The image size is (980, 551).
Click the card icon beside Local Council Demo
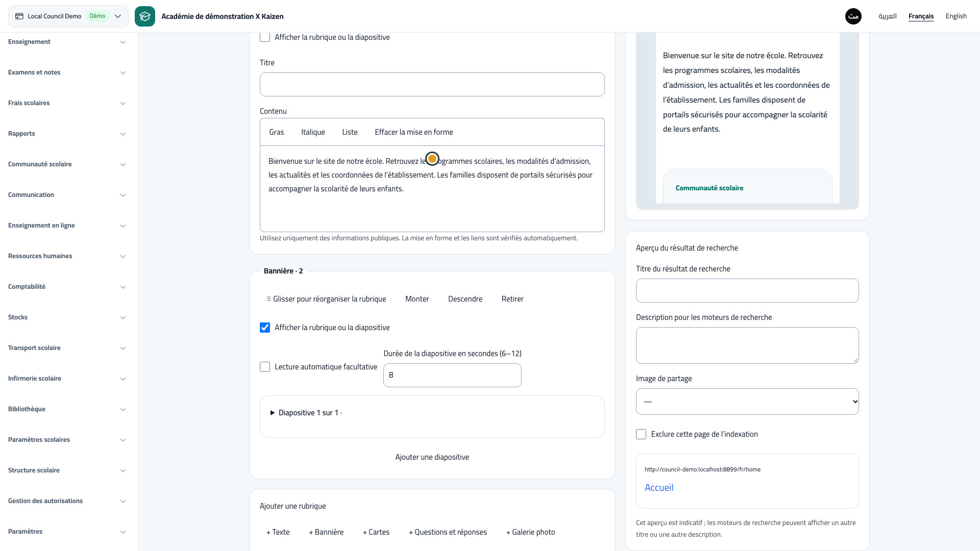(x=19, y=16)
